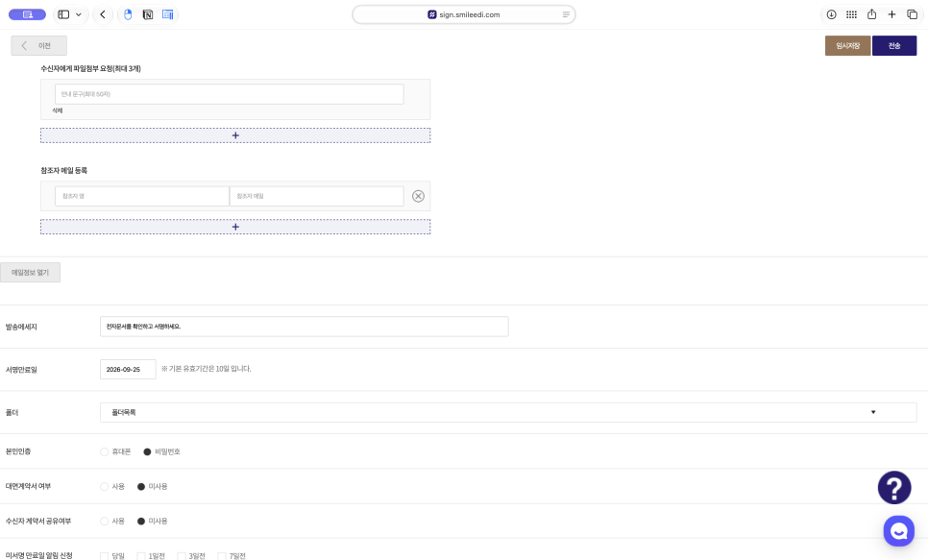Open the sidebar options chevron in Safari toolbar
928x560 pixels.
coord(79,14)
